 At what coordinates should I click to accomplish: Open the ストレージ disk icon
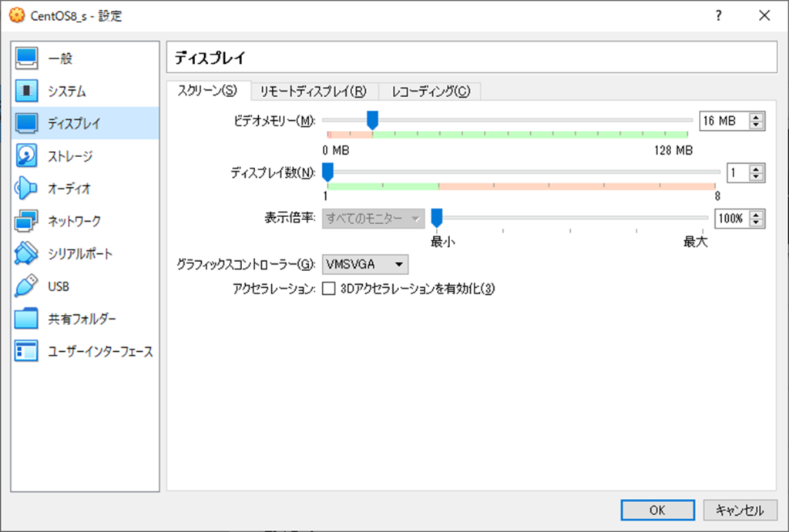coord(26,156)
